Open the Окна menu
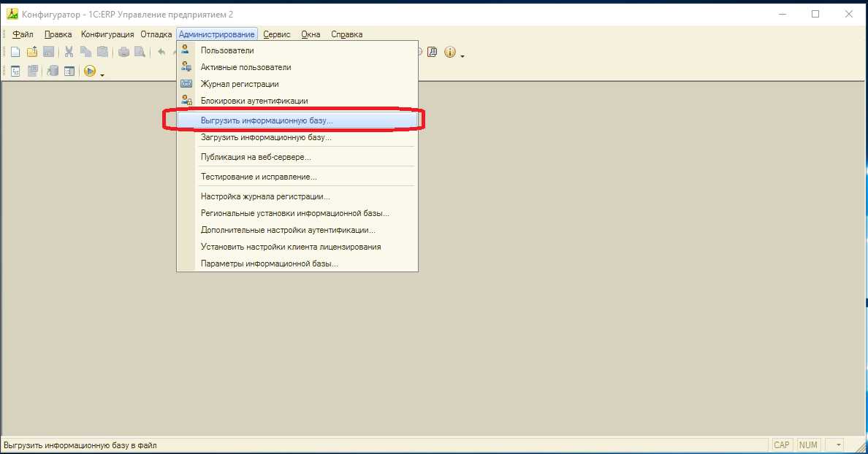This screenshot has width=868, height=454. coord(311,34)
